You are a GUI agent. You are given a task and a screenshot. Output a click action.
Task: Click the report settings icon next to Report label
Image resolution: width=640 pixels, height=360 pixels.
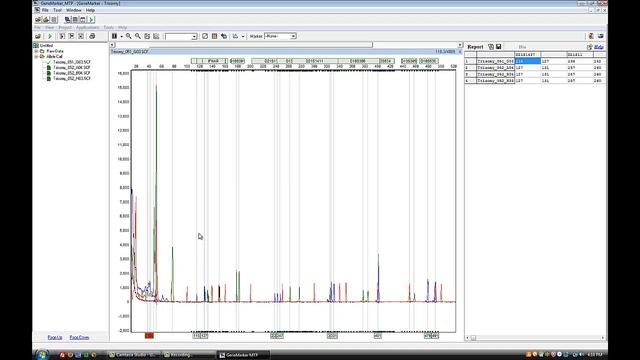coord(491,47)
